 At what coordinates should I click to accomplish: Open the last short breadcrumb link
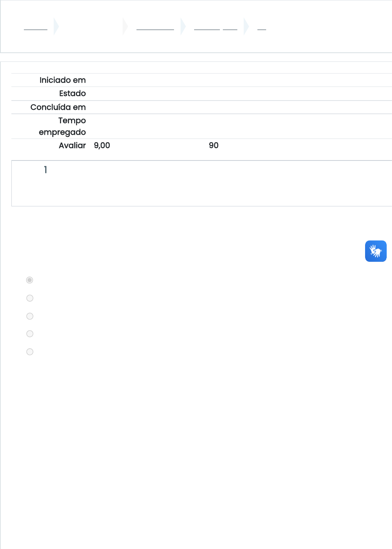point(262,27)
